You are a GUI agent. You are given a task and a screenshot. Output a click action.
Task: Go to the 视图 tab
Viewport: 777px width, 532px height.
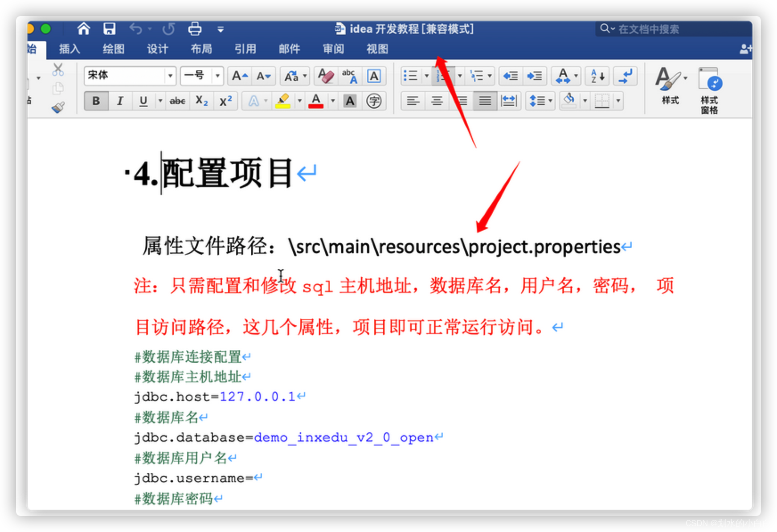[377, 49]
